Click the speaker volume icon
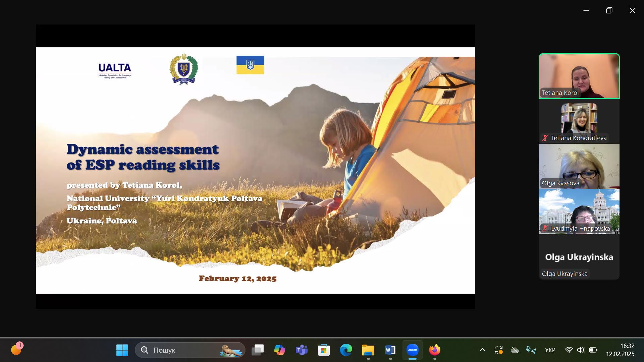The height and width of the screenshot is (362, 644). [x=581, y=350]
